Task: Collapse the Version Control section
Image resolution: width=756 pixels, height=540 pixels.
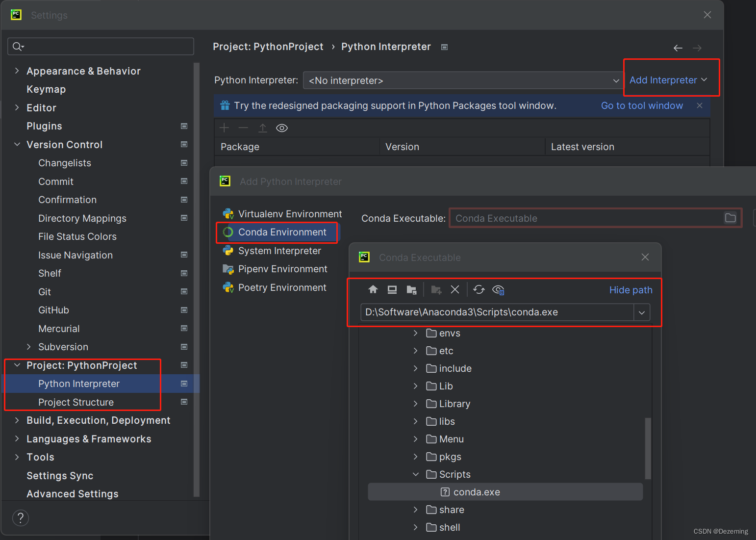Action: pyautogui.click(x=17, y=144)
